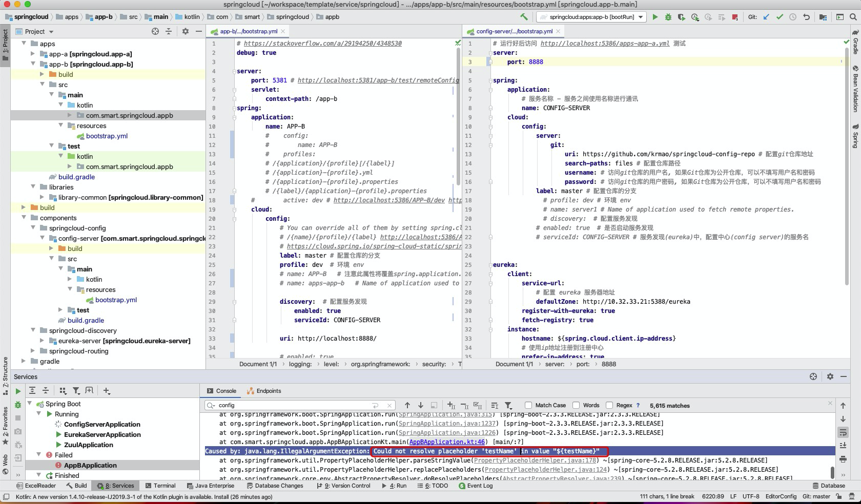861x504 pixels.
Task: Expand the eureka-server module node
Action: [x=43, y=341]
